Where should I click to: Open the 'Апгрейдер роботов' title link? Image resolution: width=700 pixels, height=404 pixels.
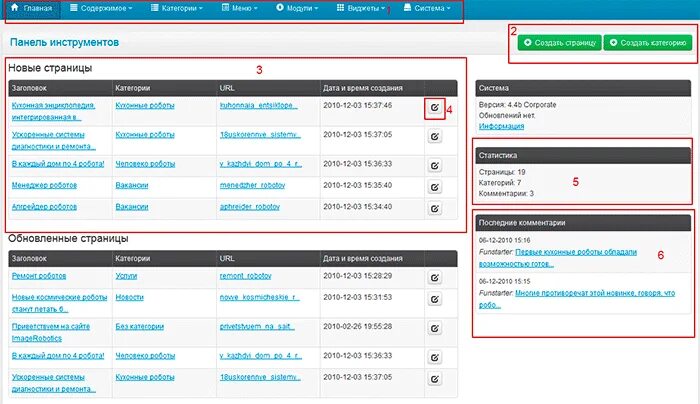44,207
